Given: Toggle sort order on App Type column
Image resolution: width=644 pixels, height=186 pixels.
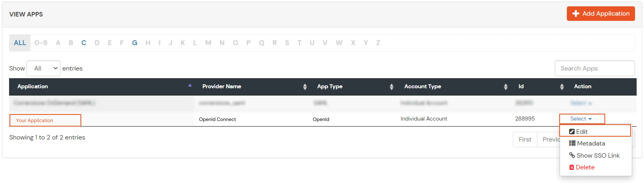Looking at the screenshot, I should pos(392,87).
